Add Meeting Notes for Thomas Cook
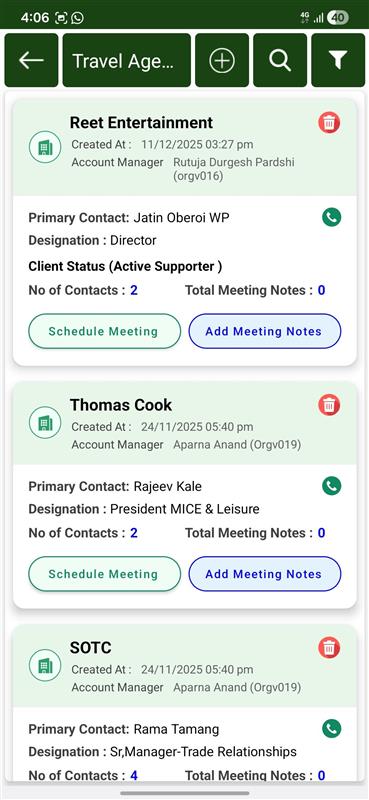This screenshot has width=369, height=800. tap(264, 574)
